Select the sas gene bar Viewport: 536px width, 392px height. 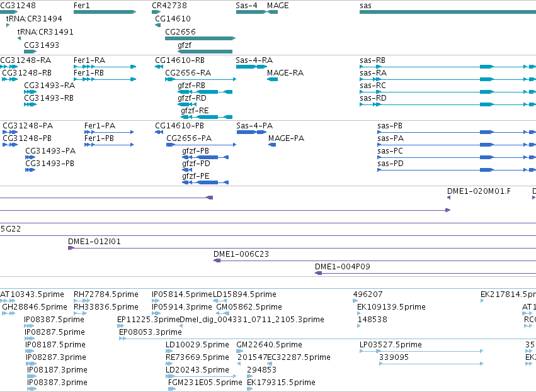tap(448, 12)
